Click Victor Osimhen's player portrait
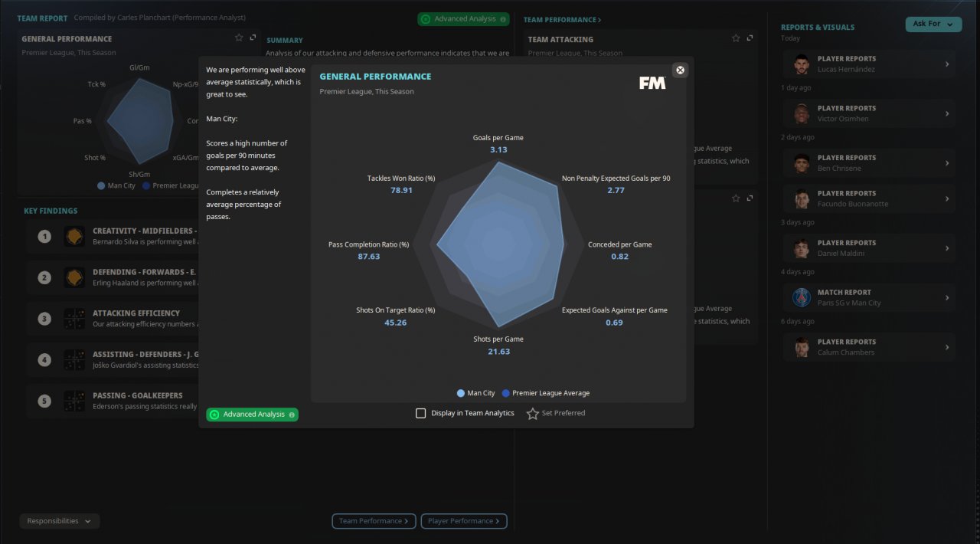The width and height of the screenshot is (980, 544). tap(802, 113)
